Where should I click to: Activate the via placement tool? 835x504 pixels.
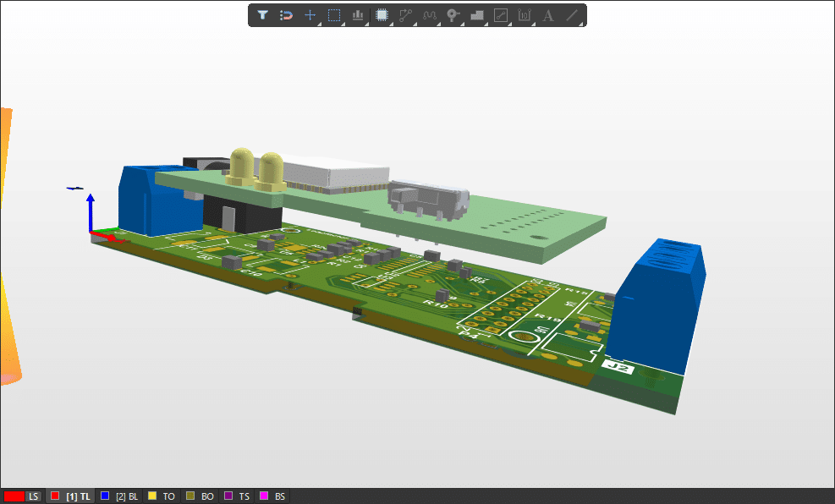coord(453,14)
